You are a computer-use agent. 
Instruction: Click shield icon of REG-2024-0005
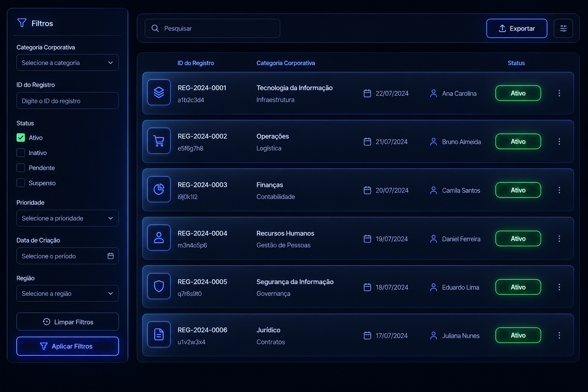tap(159, 286)
